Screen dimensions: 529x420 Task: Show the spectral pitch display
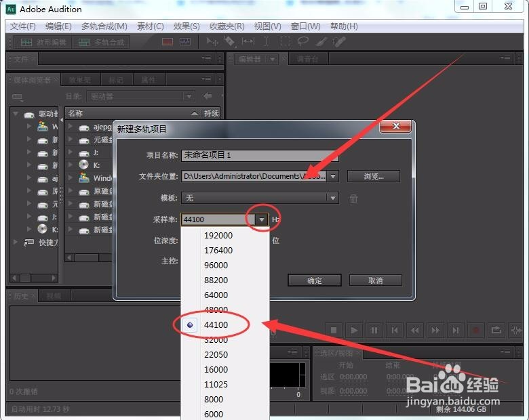(x=185, y=42)
